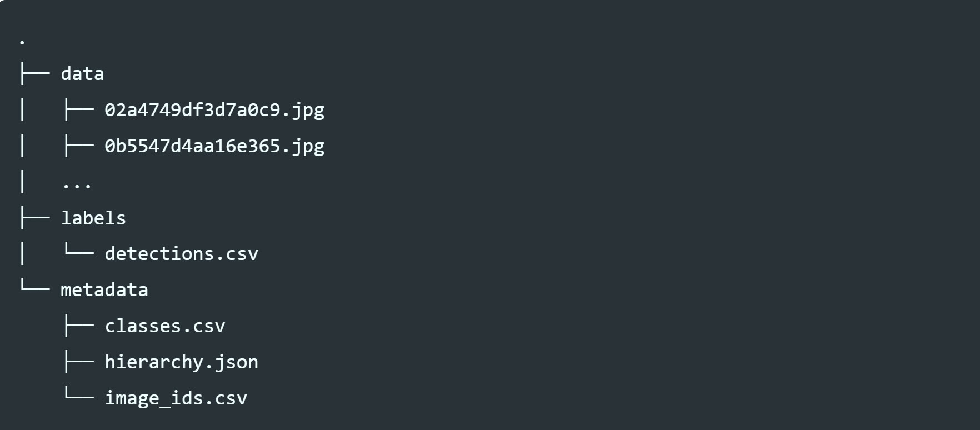Click the branch connector before data
Image resolution: width=980 pixels, height=430 pixels.
(34, 74)
